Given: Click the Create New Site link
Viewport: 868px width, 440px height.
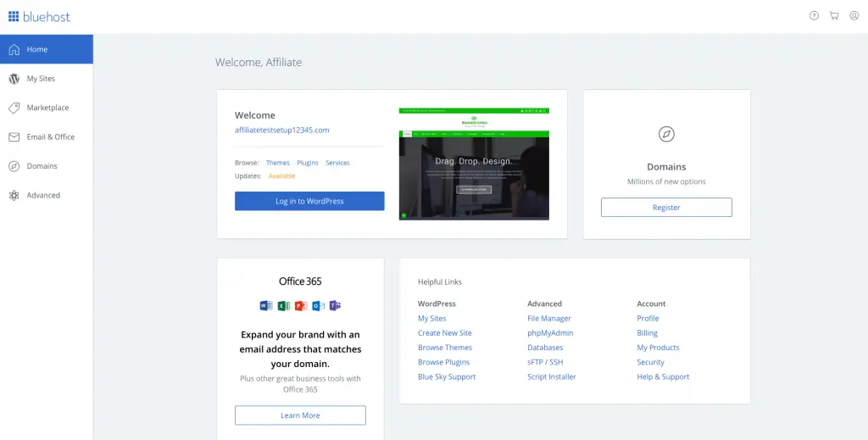Looking at the screenshot, I should [x=444, y=332].
